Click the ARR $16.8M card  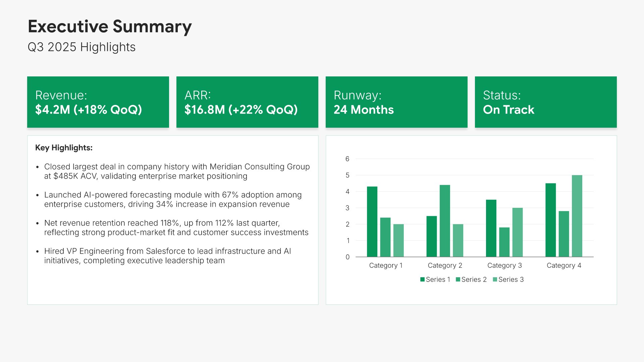[247, 102]
